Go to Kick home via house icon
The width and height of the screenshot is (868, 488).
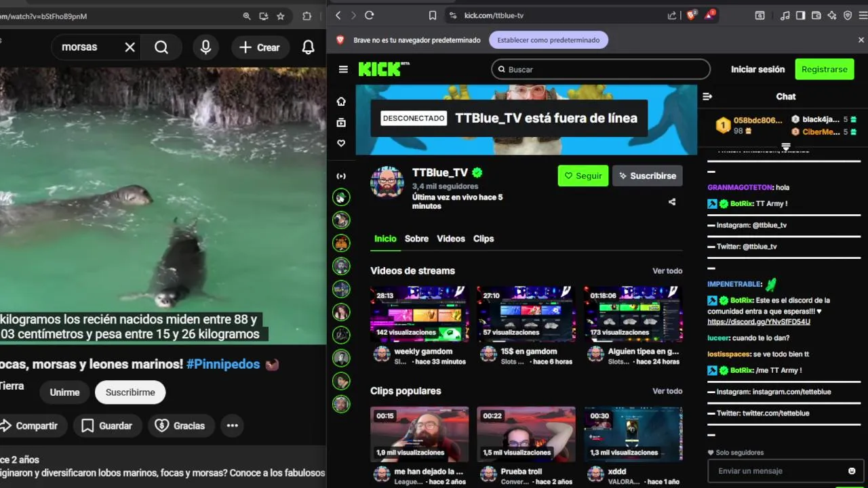click(341, 102)
